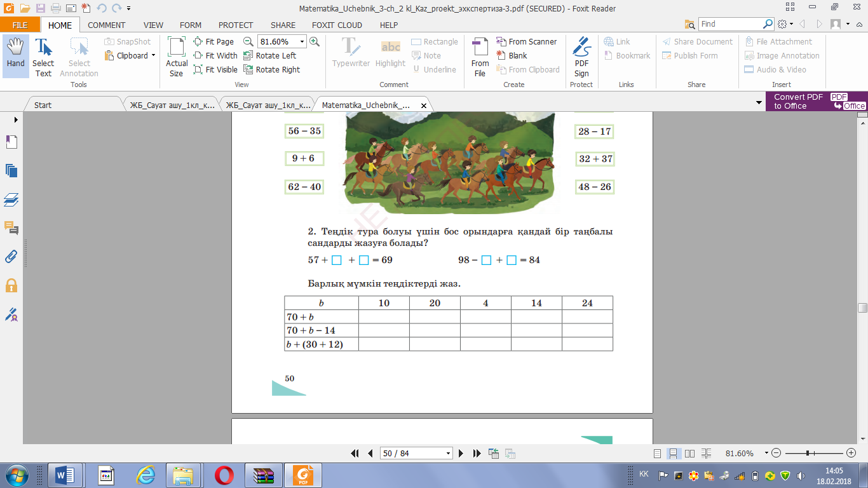Viewport: 868px width, 488px height.
Task: Open the Bookmarks panel in the sidebar
Action: (11, 170)
